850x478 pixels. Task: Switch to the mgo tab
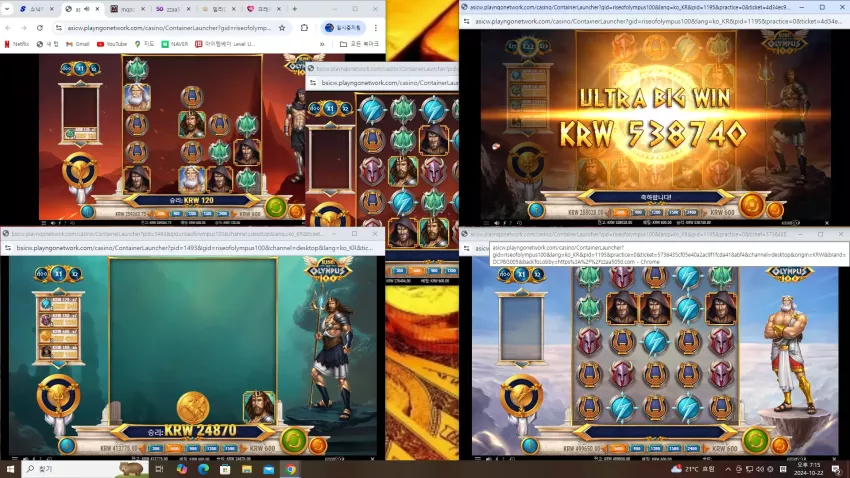[127, 9]
